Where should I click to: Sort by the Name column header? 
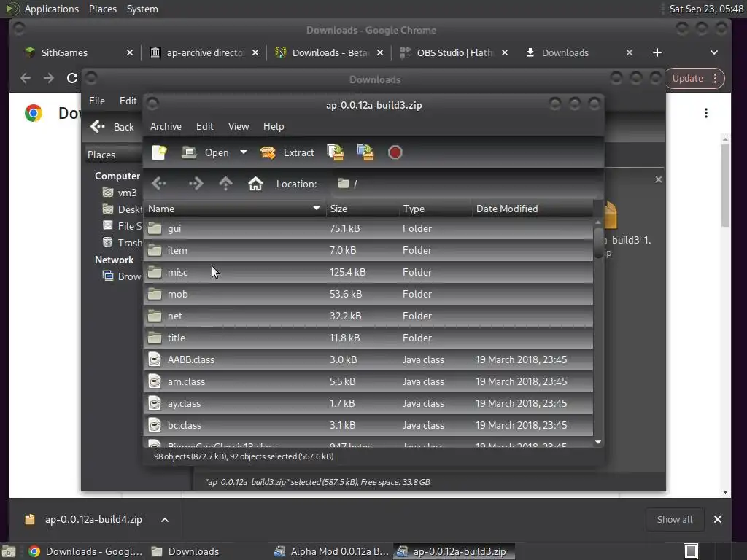coord(234,209)
